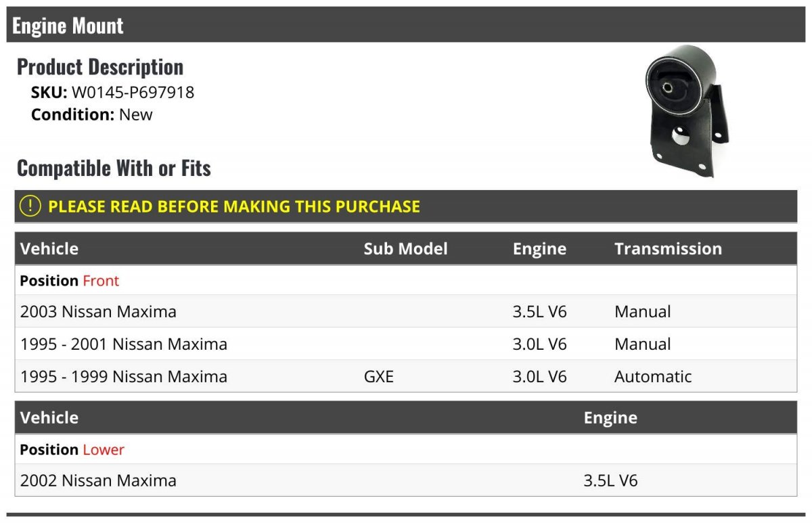Click the Position Front label

point(70,280)
